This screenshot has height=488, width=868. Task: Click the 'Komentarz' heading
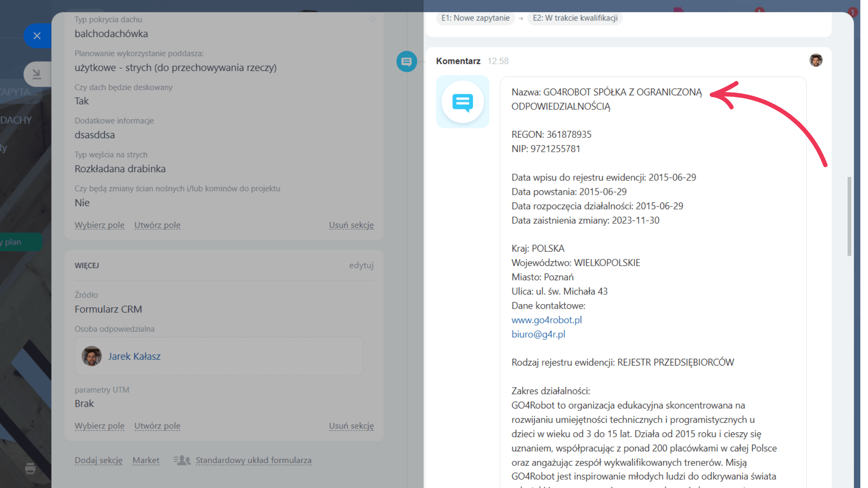[458, 61]
